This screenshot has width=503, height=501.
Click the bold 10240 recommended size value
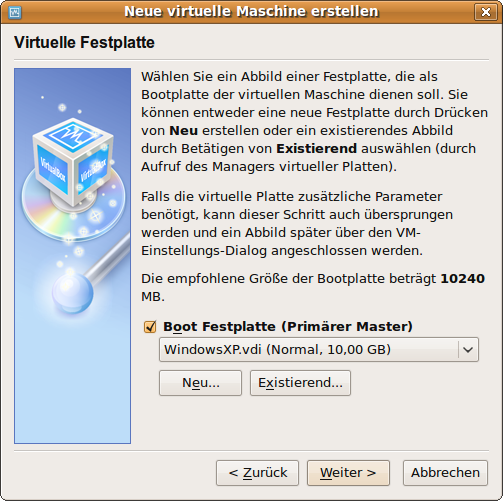(x=463, y=279)
